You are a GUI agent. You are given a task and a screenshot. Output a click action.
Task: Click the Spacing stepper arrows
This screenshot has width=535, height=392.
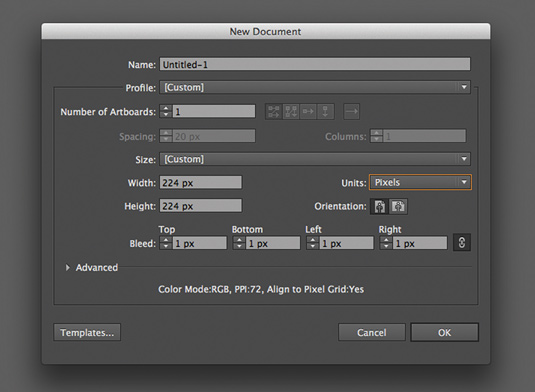point(166,136)
